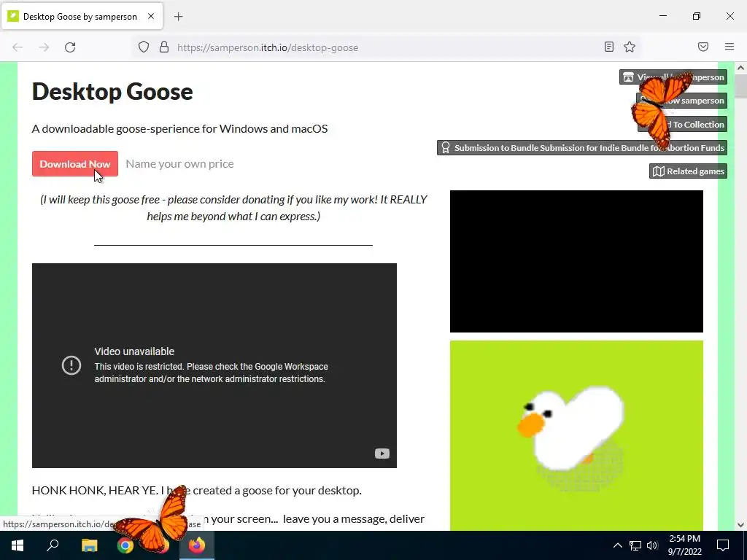Click the Related games button
Viewport: 747px width, 560px height.
tap(688, 171)
